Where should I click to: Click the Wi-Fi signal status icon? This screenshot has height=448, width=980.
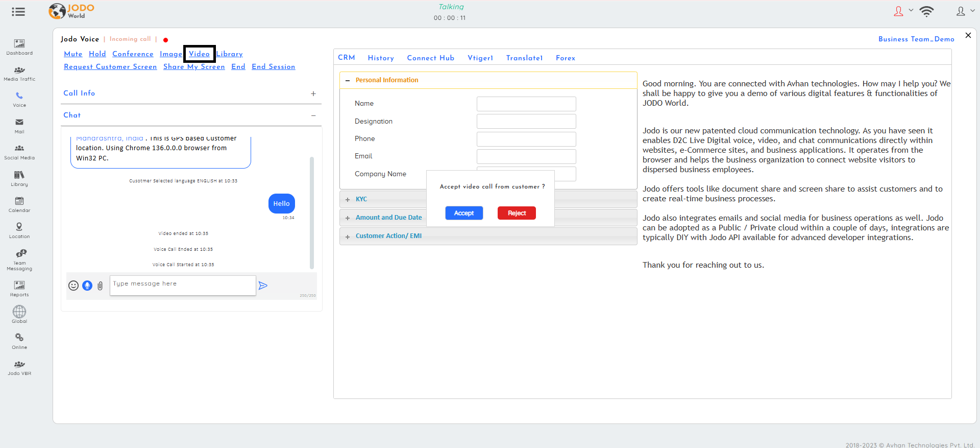926,11
